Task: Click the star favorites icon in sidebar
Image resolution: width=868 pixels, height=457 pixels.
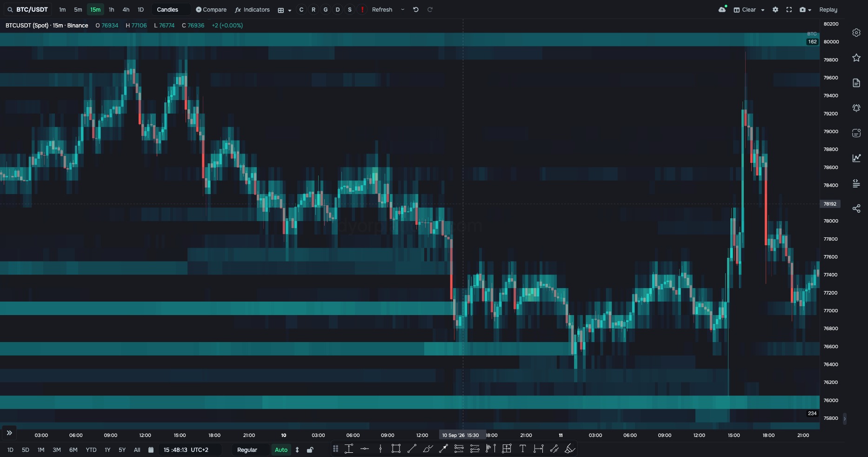Action: [856, 58]
